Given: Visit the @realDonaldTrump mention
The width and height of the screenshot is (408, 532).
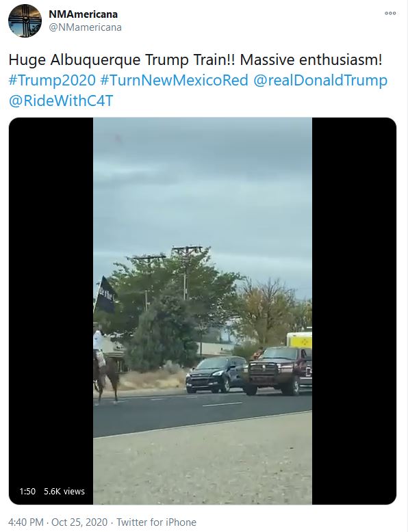Looking at the screenshot, I should pyautogui.click(x=320, y=81).
